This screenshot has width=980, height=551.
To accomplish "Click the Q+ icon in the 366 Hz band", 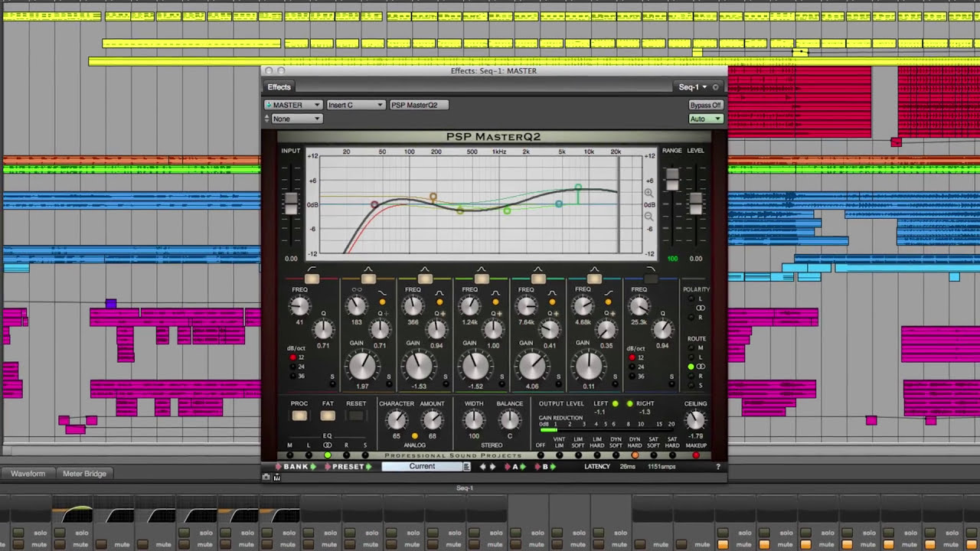I will (439, 314).
